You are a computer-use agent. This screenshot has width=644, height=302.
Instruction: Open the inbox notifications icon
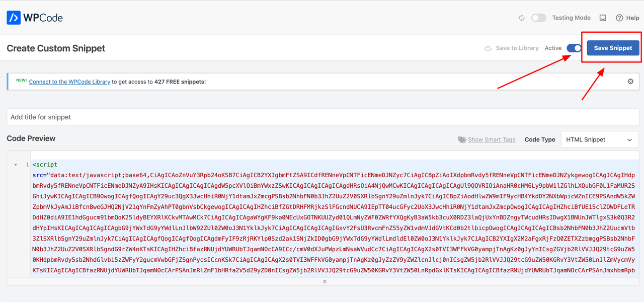[603, 18]
